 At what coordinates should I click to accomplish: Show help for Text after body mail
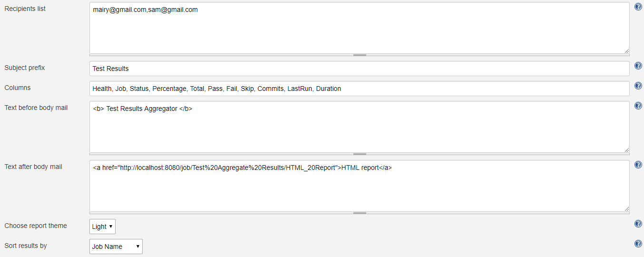click(x=638, y=165)
